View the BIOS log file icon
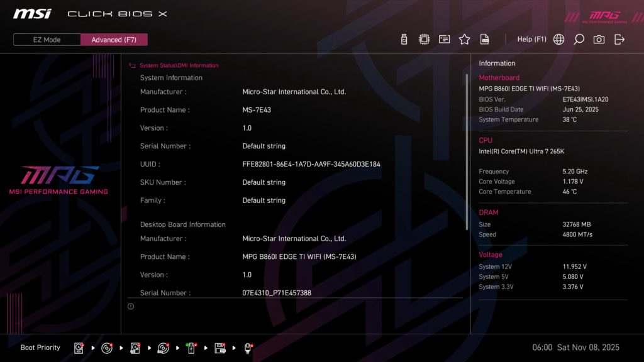The width and height of the screenshot is (644, 362). tap(484, 38)
